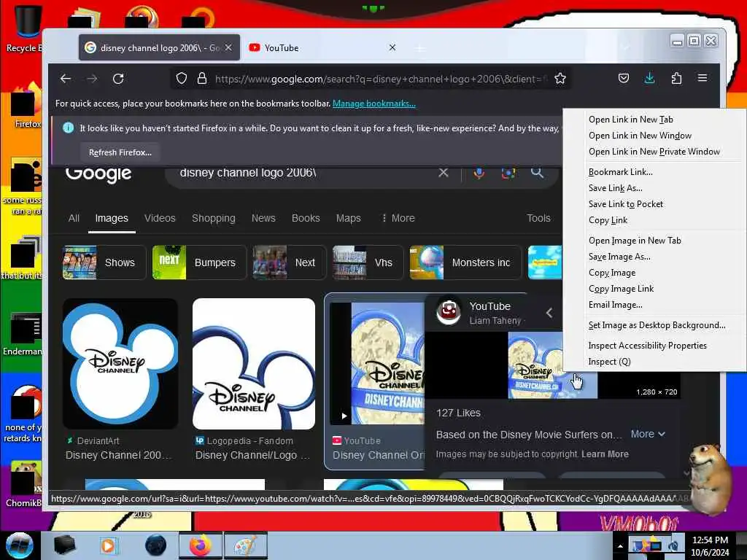Select Inspect (Q) menu entry
This screenshot has height=560, width=747.
[x=609, y=362]
